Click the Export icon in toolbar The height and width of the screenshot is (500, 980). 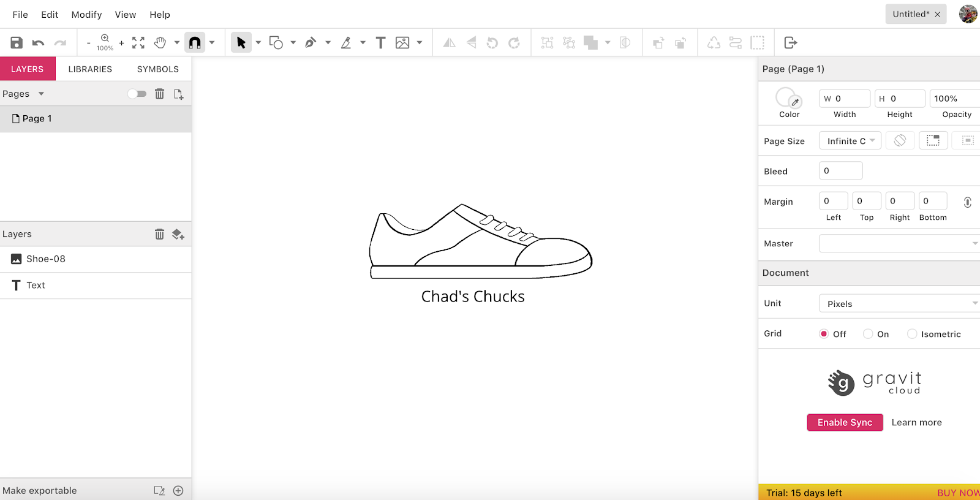click(790, 43)
